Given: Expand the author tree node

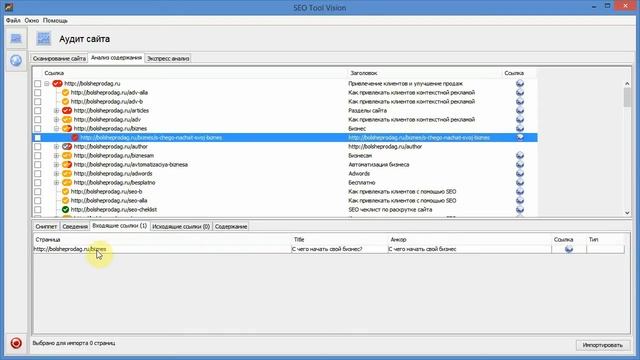Looking at the screenshot, I should click(56, 147).
